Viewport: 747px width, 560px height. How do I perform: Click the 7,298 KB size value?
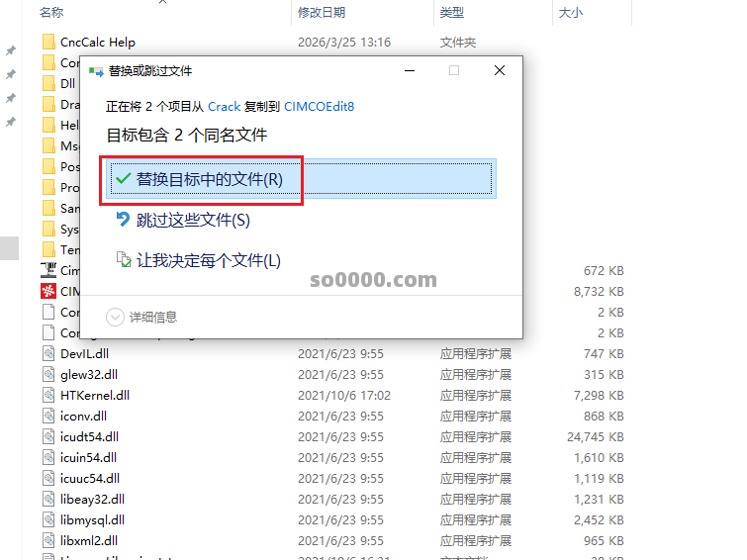[x=599, y=395]
